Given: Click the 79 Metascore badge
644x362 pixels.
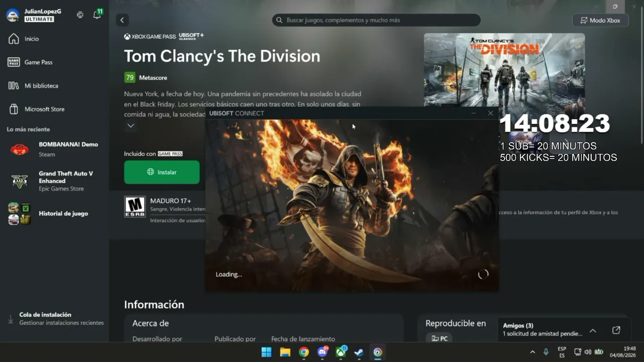Looking at the screenshot, I should 130,77.
